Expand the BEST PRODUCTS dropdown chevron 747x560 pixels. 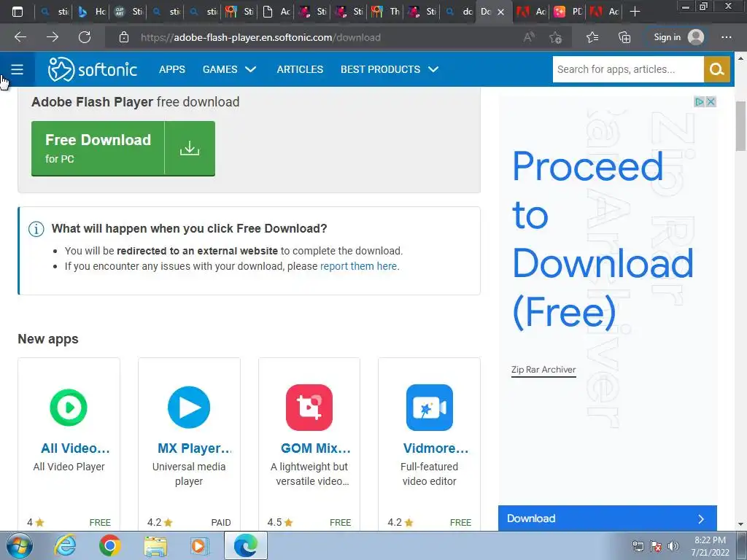click(433, 69)
